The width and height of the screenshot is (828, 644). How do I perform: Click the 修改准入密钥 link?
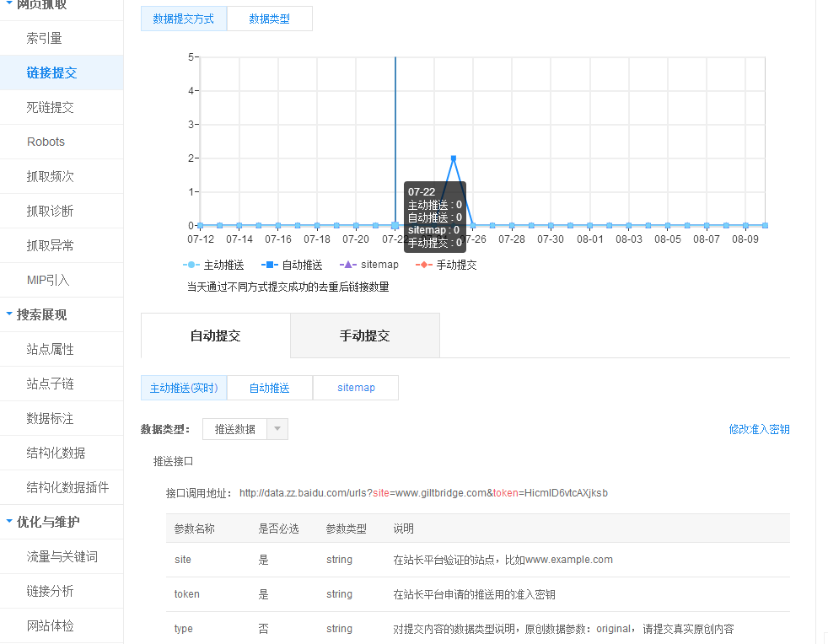[759, 429]
